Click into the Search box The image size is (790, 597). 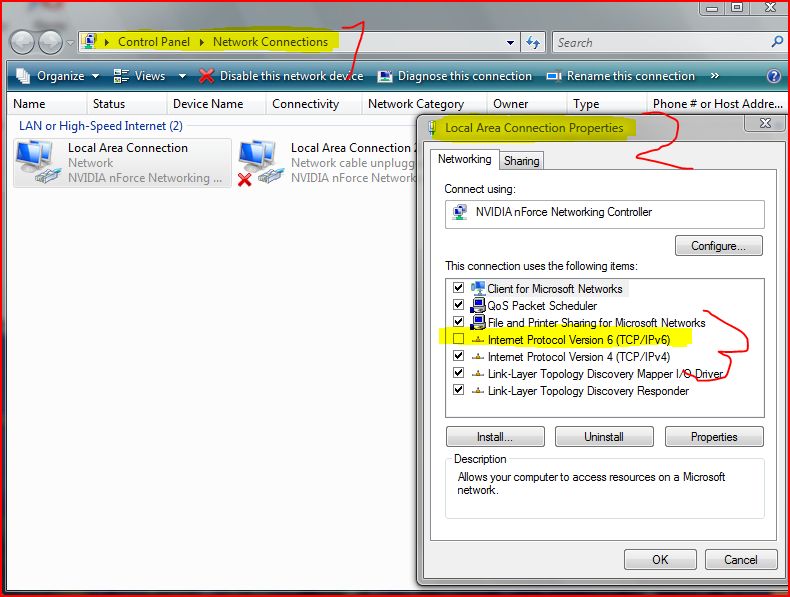coord(660,43)
